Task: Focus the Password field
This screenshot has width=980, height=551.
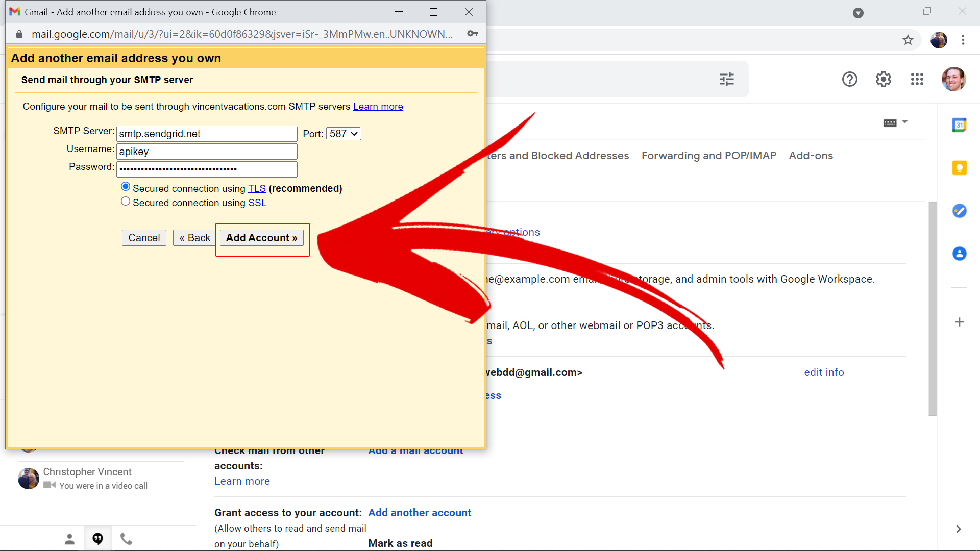Action: tap(207, 169)
